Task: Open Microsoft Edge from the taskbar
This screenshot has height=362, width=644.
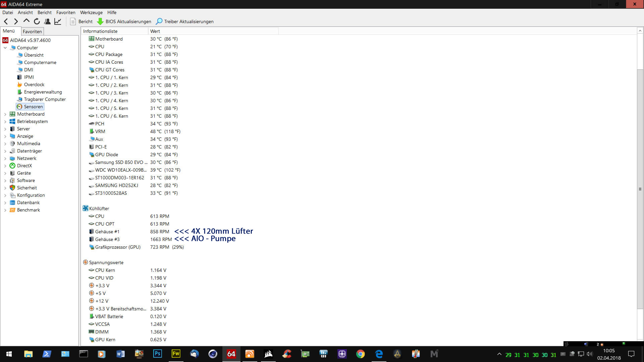Action: click(379, 354)
